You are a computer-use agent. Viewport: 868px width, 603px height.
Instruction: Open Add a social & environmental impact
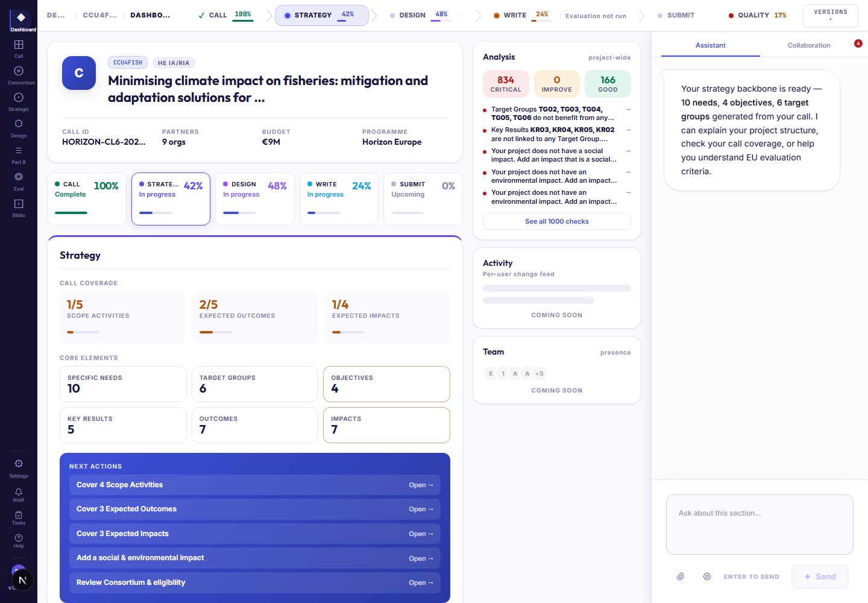pyautogui.click(x=255, y=558)
